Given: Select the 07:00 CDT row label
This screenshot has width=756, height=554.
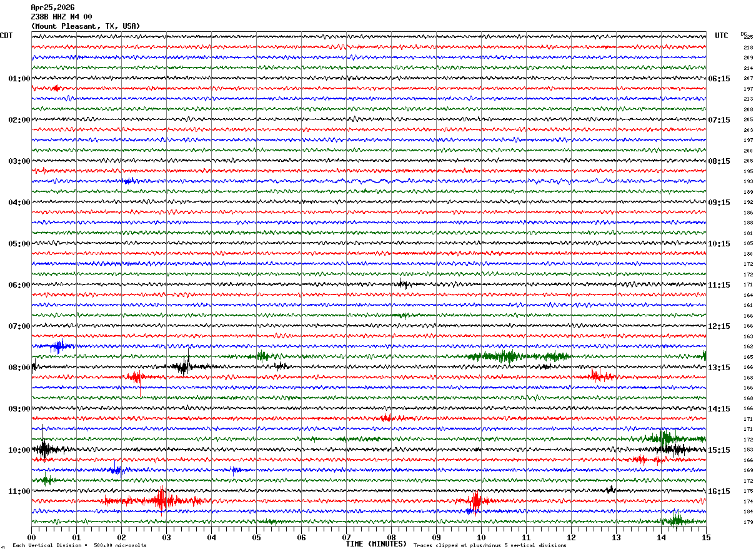Looking at the screenshot, I should (x=19, y=326).
